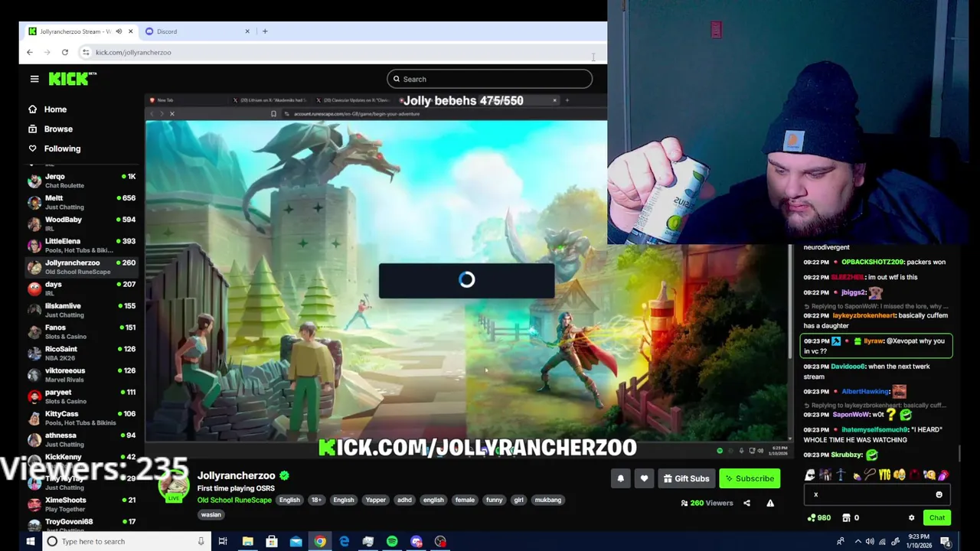Image resolution: width=980 pixels, height=551 pixels.
Task: Click username Skrubbzy in chat
Action: tap(847, 455)
